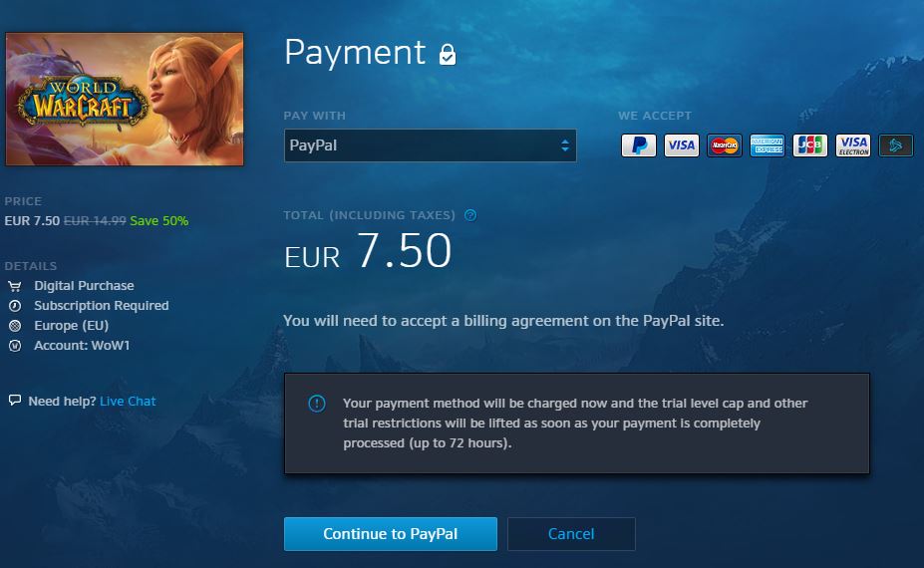Click the MasterCard icon

click(725, 144)
